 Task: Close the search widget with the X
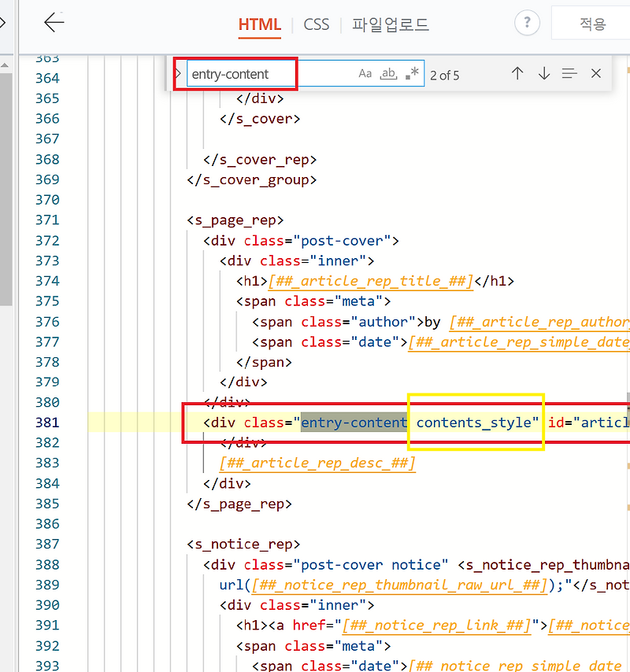point(596,74)
